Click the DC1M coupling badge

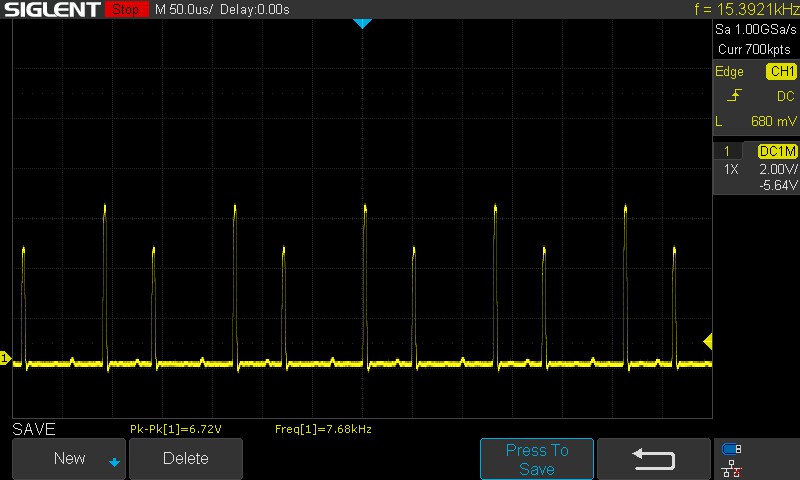pos(778,151)
